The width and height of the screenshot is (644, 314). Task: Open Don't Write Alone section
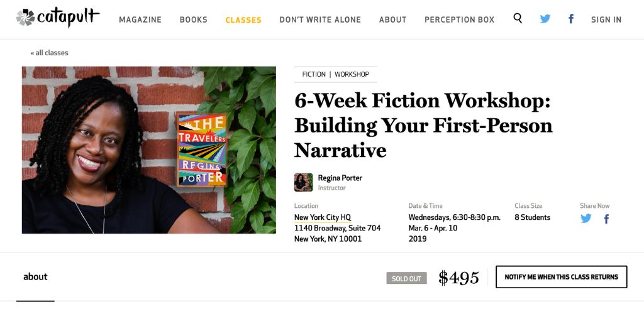click(320, 19)
